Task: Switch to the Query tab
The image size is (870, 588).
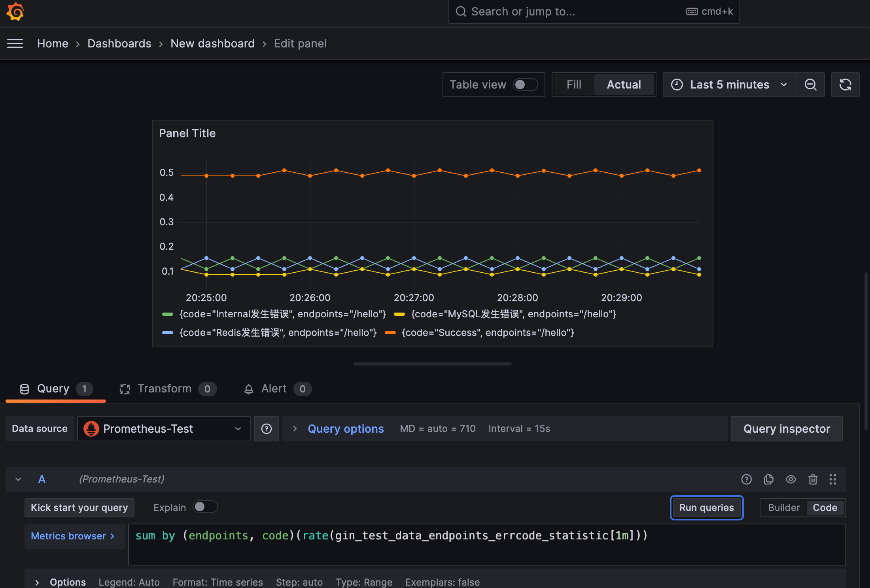Action: pyautogui.click(x=56, y=389)
